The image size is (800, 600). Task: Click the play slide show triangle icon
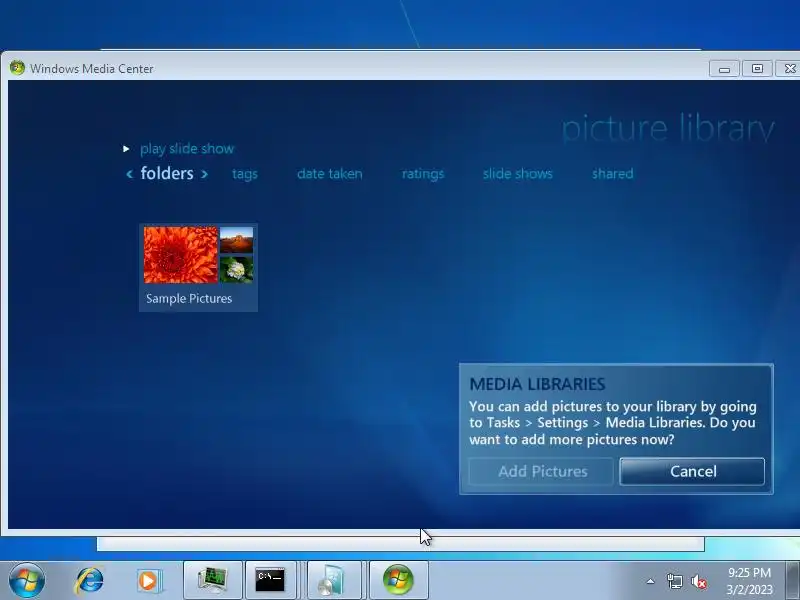coord(126,149)
